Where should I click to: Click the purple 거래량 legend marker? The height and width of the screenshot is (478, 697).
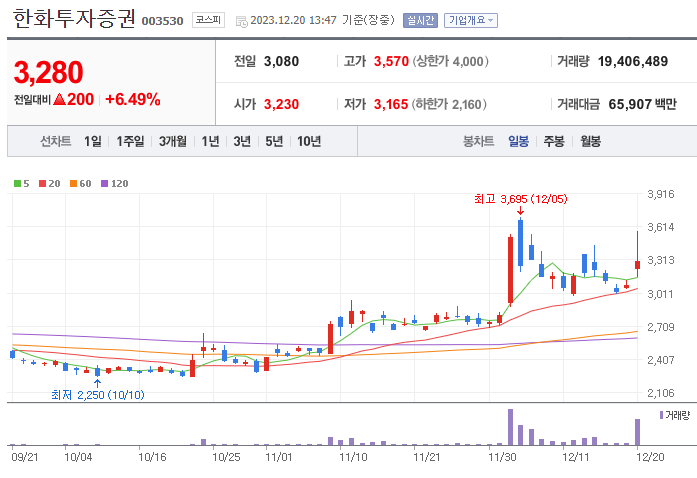(x=661, y=415)
